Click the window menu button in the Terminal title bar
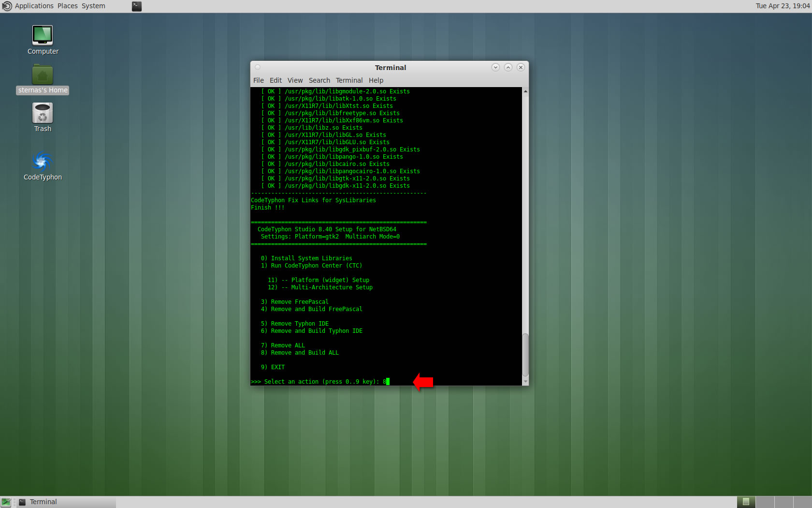Image resolution: width=812 pixels, height=508 pixels. [x=258, y=67]
